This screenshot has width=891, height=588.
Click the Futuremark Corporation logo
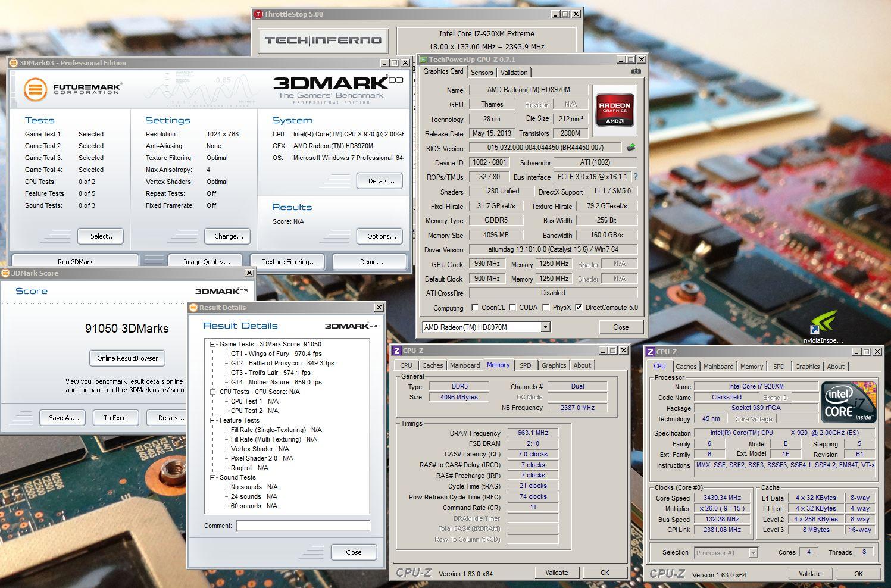coord(73,90)
